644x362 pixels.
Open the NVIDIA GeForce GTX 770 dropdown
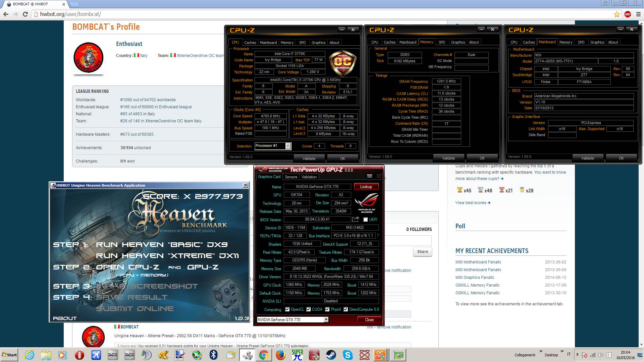[326, 320]
